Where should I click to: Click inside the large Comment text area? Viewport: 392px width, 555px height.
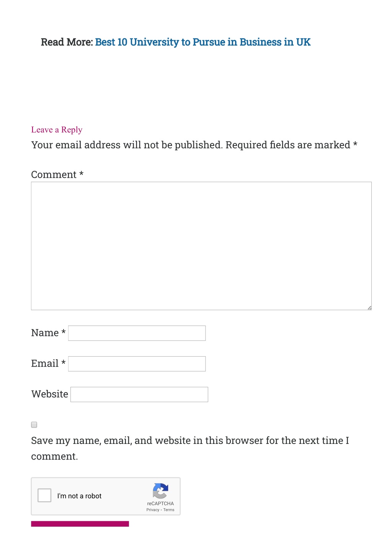pyautogui.click(x=201, y=246)
